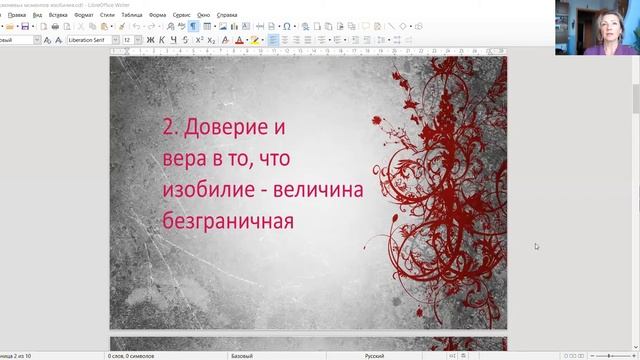
Task: Open the Формат menu
Action: 84,15
